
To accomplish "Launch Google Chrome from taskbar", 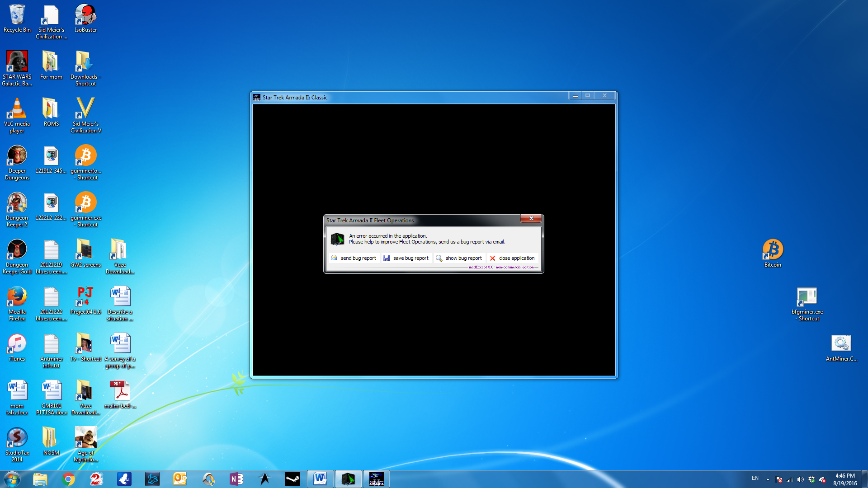I will tap(68, 479).
